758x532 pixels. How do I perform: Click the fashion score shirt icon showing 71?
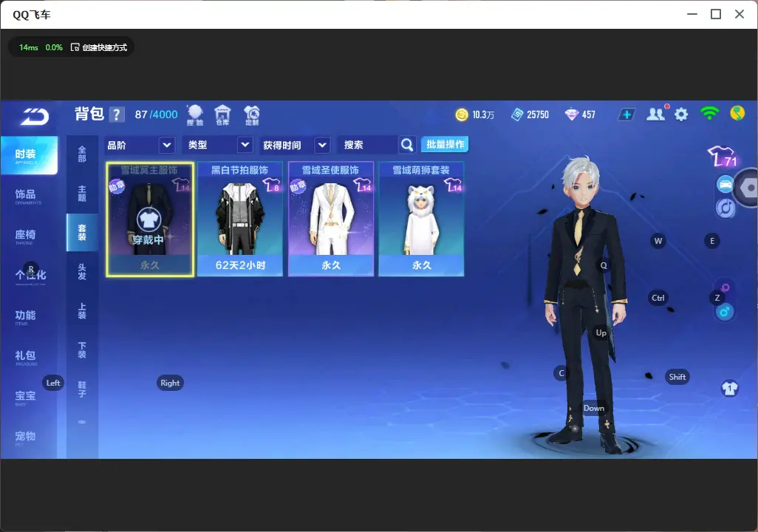[x=723, y=157]
